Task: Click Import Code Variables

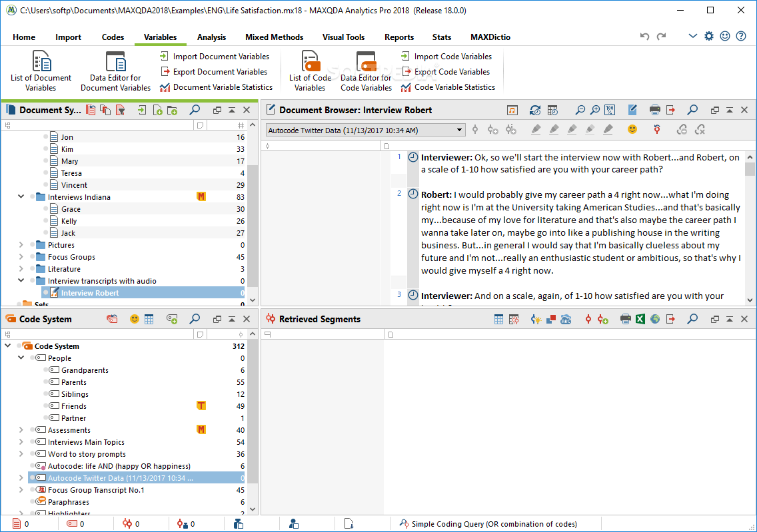Action: coord(446,57)
